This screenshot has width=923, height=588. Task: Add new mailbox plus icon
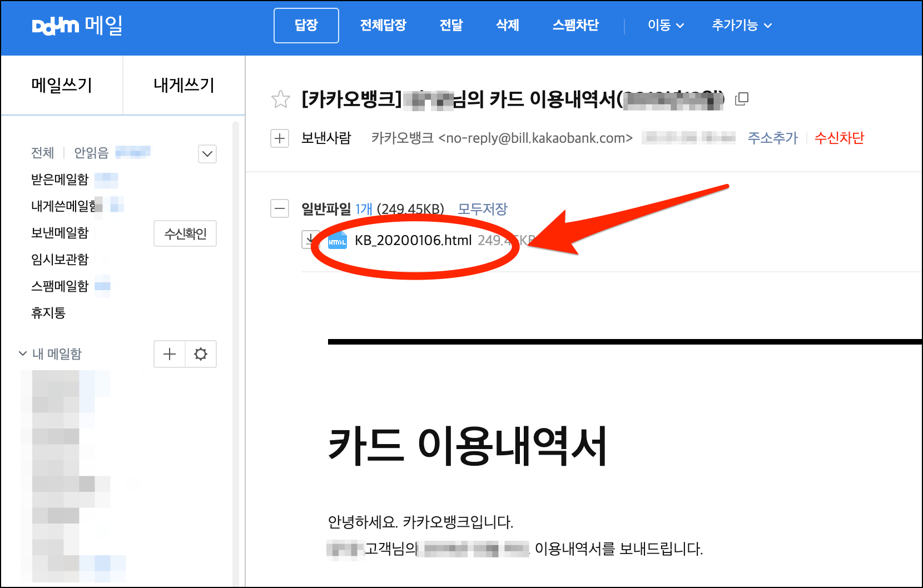170,354
